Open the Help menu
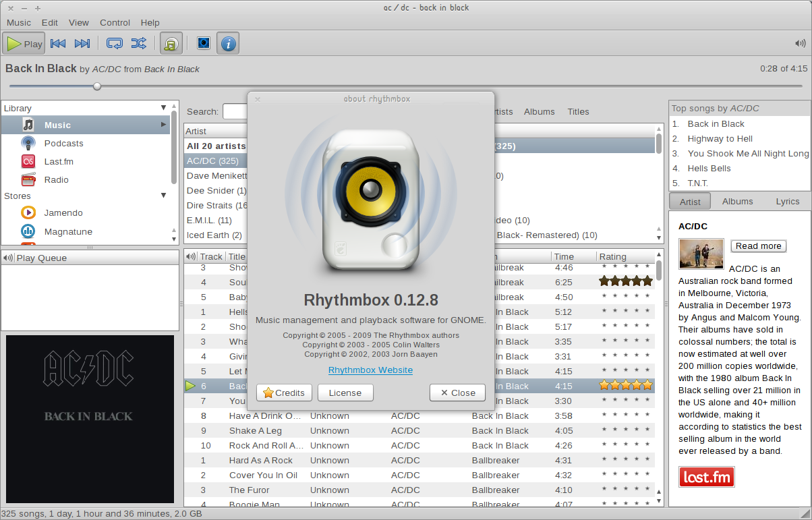The width and height of the screenshot is (812, 520). pyautogui.click(x=150, y=22)
